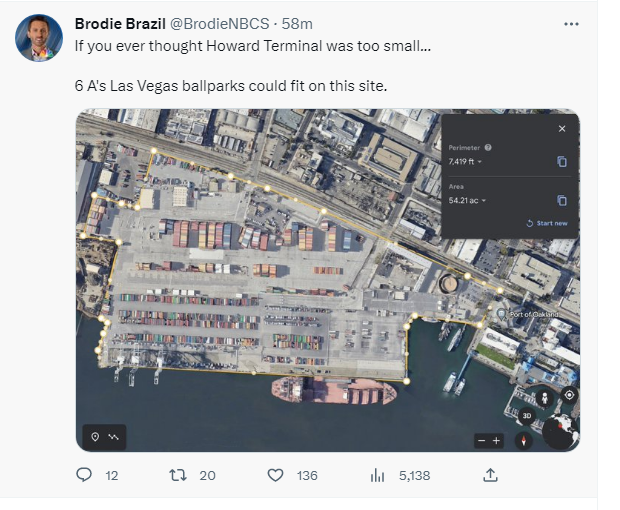Close the measurement panel
The image size is (620, 510).
[562, 128]
